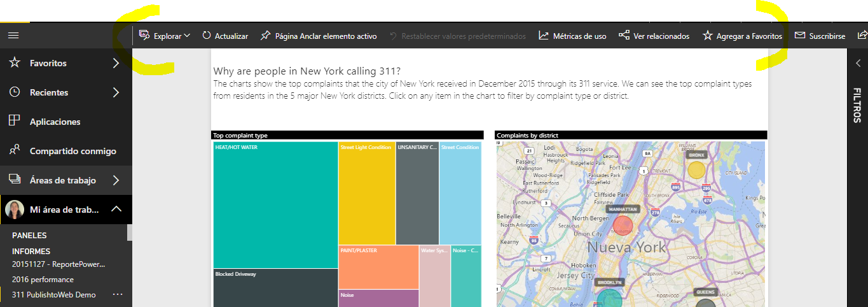Screen dimensions: 868x307
Task: Click the Actualizar refresh icon
Action: [x=207, y=36]
